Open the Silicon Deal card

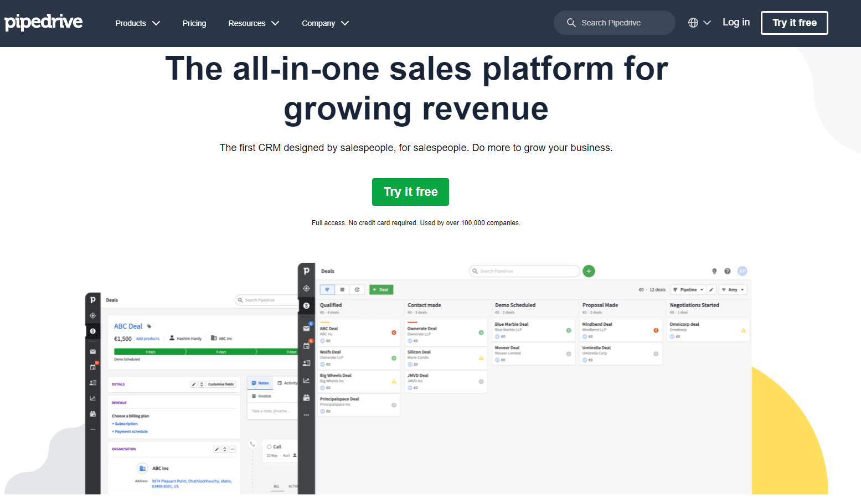coord(446,358)
